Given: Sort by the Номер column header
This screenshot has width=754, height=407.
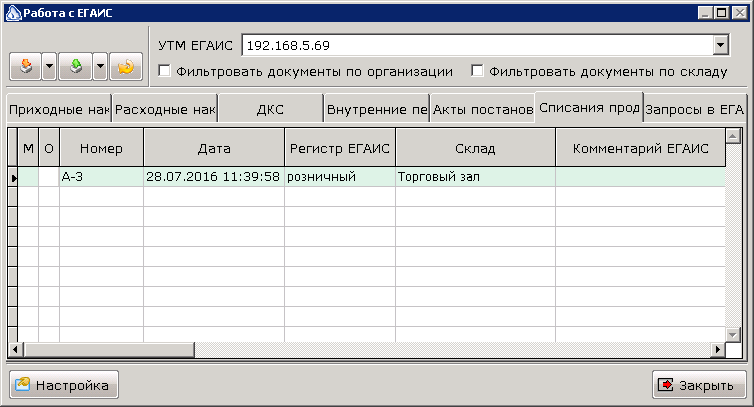Looking at the screenshot, I should [x=101, y=148].
